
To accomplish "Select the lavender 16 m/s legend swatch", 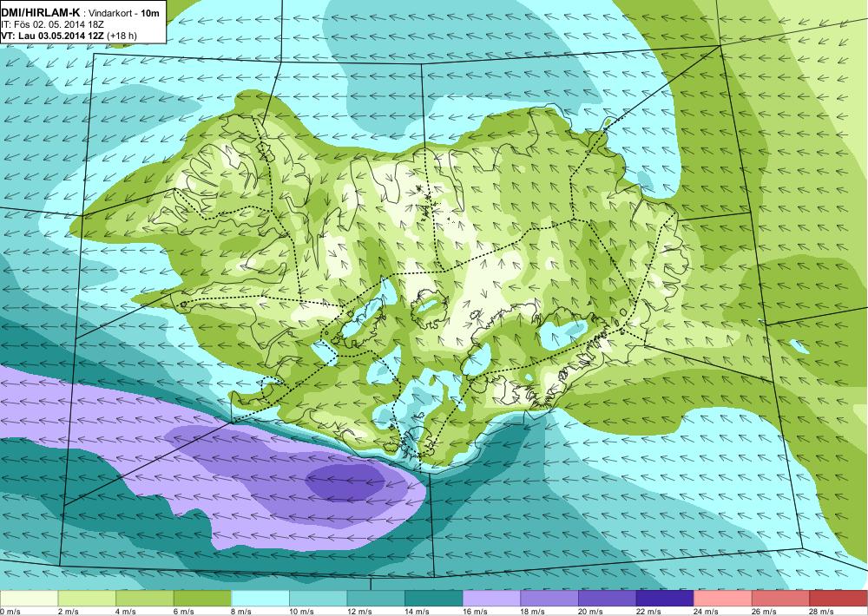I will [491, 599].
